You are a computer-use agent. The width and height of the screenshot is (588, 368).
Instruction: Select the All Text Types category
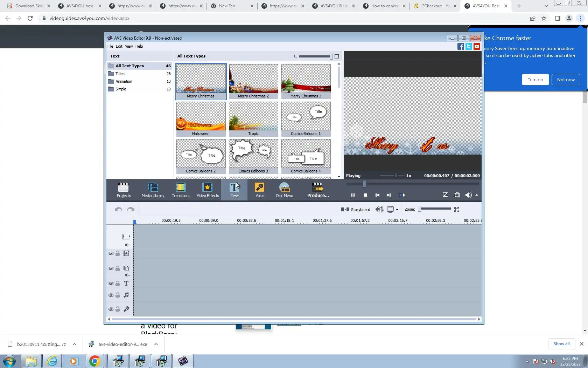coord(140,66)
